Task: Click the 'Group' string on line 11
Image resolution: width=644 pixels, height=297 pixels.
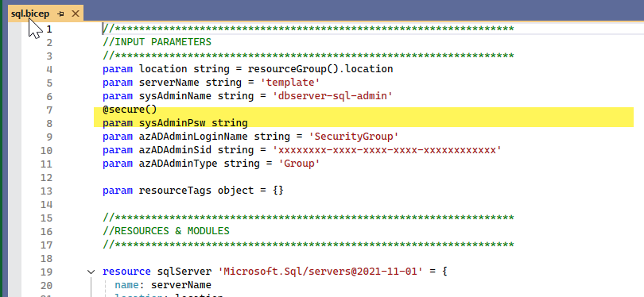Action: [x=300, y=164]
